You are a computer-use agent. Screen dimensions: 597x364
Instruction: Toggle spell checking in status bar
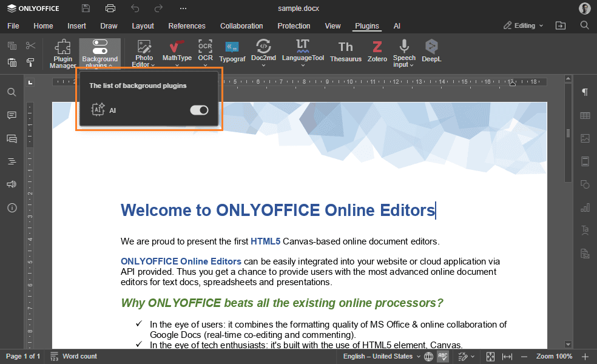(443, 356)
